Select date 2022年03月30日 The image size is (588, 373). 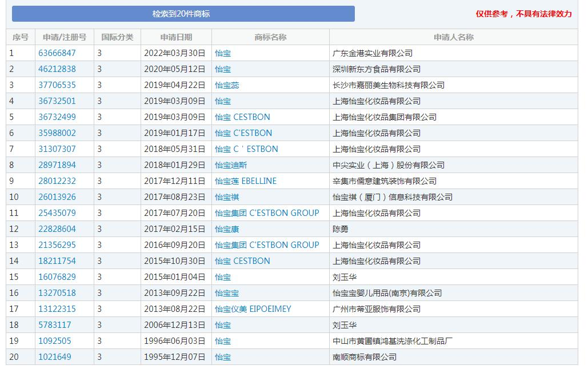coord(175,53)
